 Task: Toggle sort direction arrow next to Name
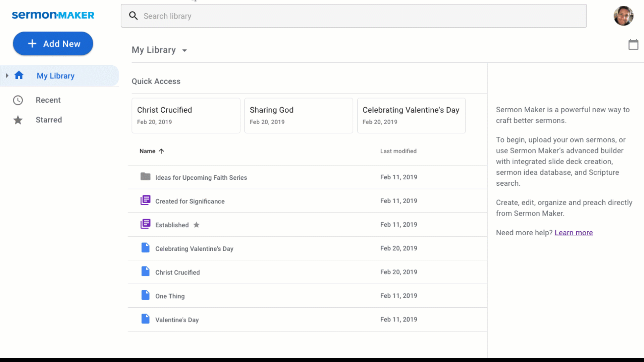pyautogui.click(x=161, y=151)
